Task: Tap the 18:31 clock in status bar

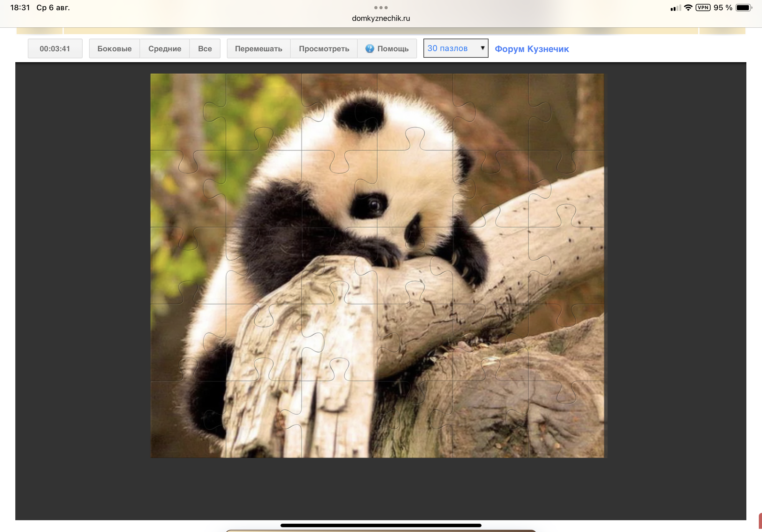Action: click(20, 7)
